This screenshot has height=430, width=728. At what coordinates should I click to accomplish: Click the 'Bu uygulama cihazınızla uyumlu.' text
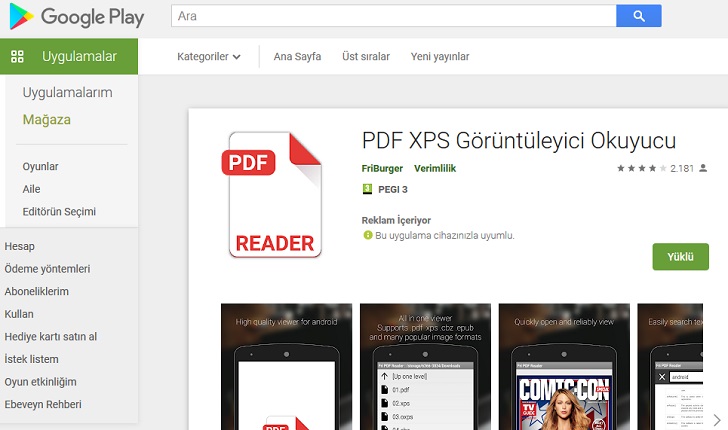coord(444,235)
